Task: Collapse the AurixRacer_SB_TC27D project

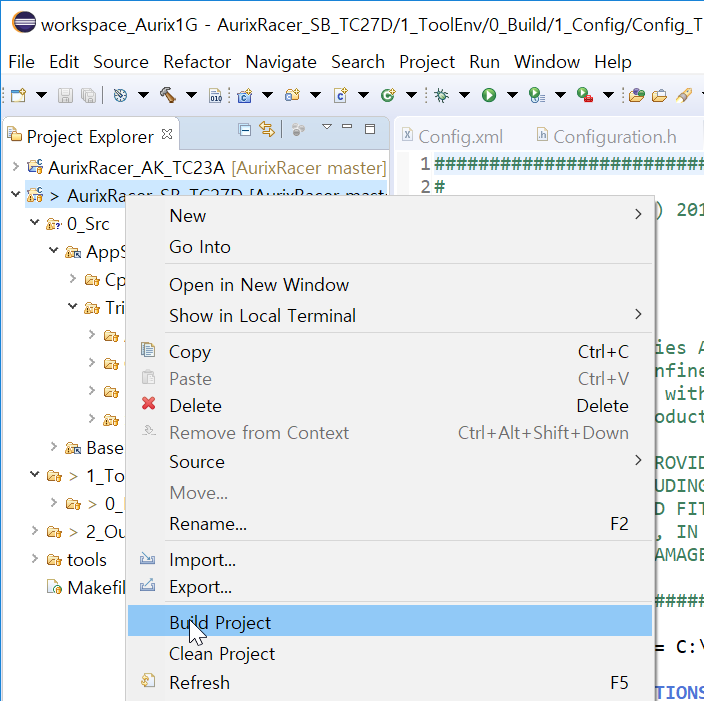Action: click(16, 194)
